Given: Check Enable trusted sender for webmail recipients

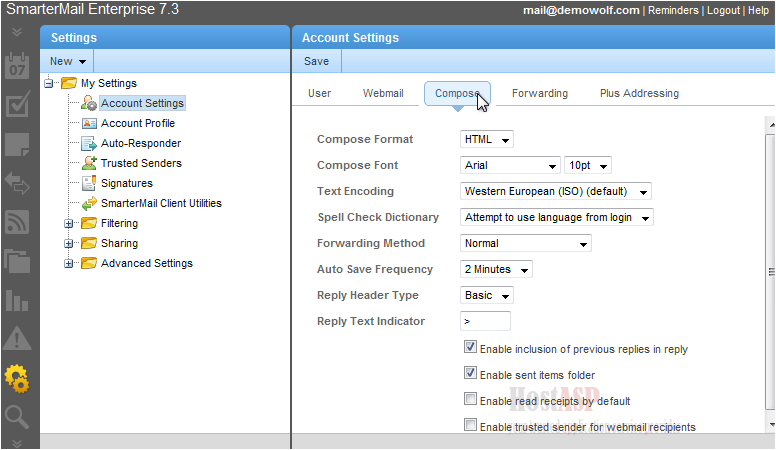Looking at the screenshot, I should tap(470, 425).
